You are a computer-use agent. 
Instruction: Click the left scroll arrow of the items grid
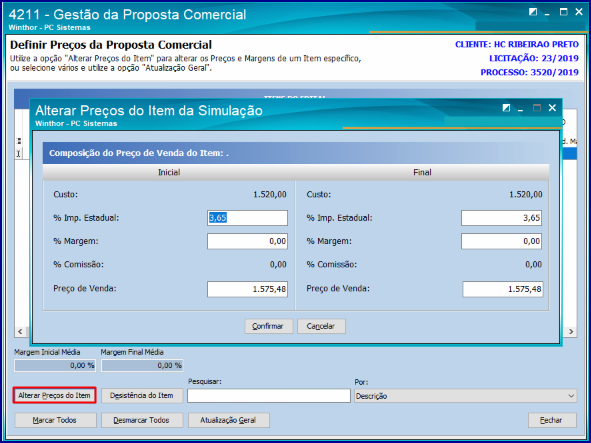pyautogui.click(x=20, y=331)
